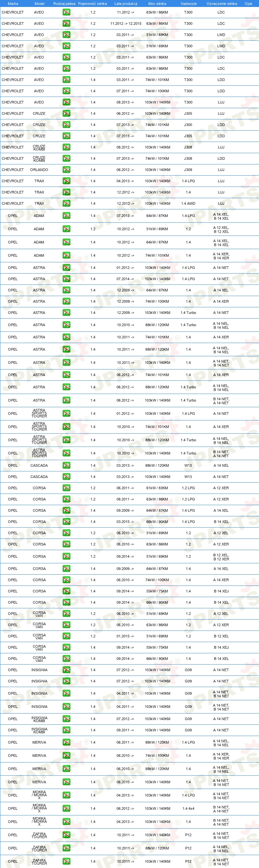Image resolution: width=259 pixels, height=868 pixels.
Task: Select 'B 12 XEL, B 12 XER' engine code cell
Action: click(x=221, y=557)
